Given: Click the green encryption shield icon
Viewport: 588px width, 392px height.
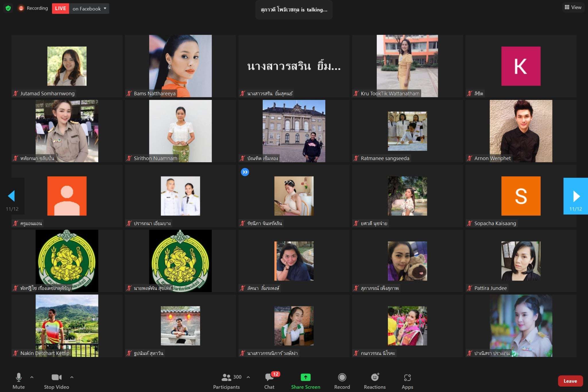Looking at the screenshot, I should click(x=8, y=8).
